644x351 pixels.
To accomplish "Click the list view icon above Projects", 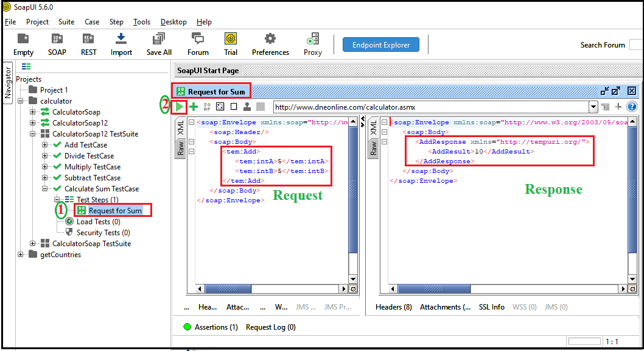I will tap(26, 66).
